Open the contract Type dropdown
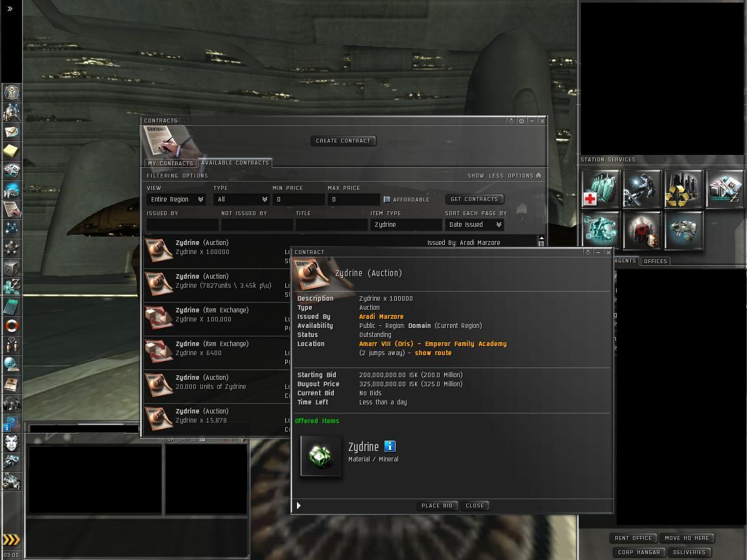The width and height of the screenshot is (747, 560). 241,200
